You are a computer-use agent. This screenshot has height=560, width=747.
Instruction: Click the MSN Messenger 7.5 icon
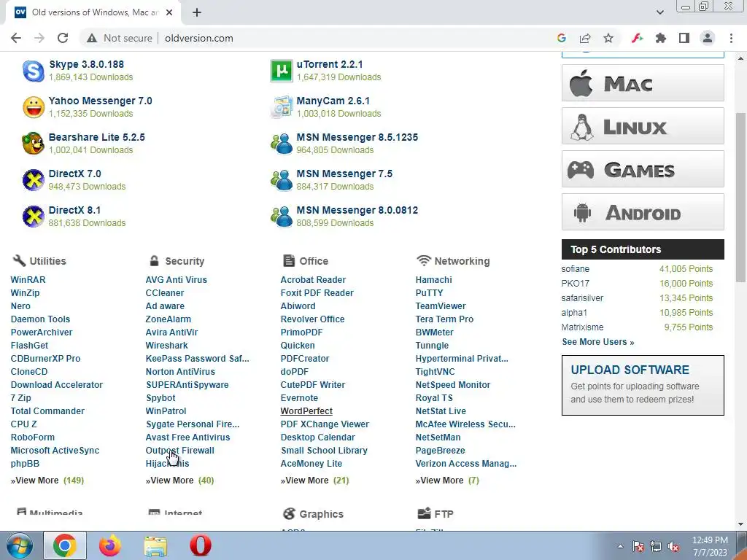pyautogui.click(x=282, y=180)
